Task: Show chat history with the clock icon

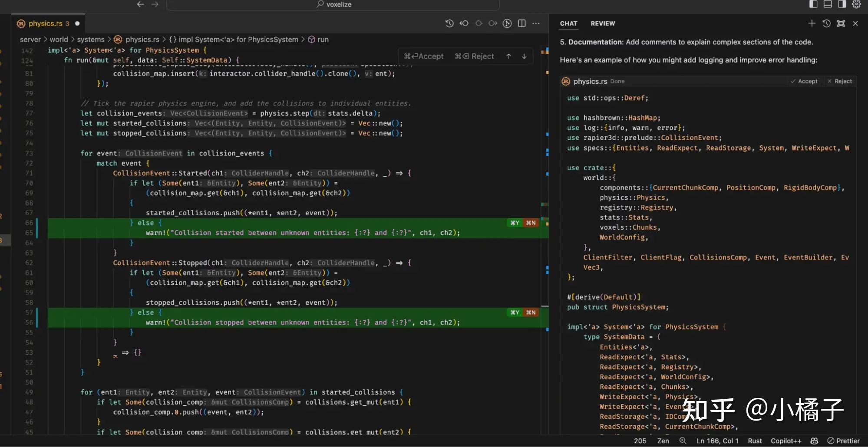Action: coord(825,23)
